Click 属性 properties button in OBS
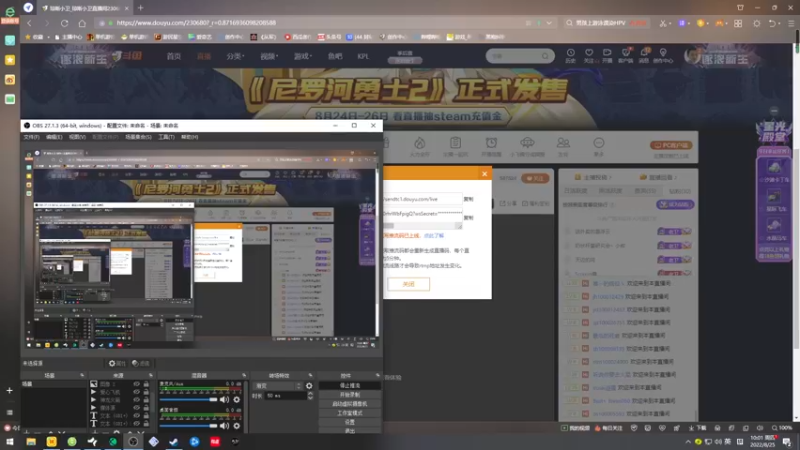 click(x=117, y=363)
